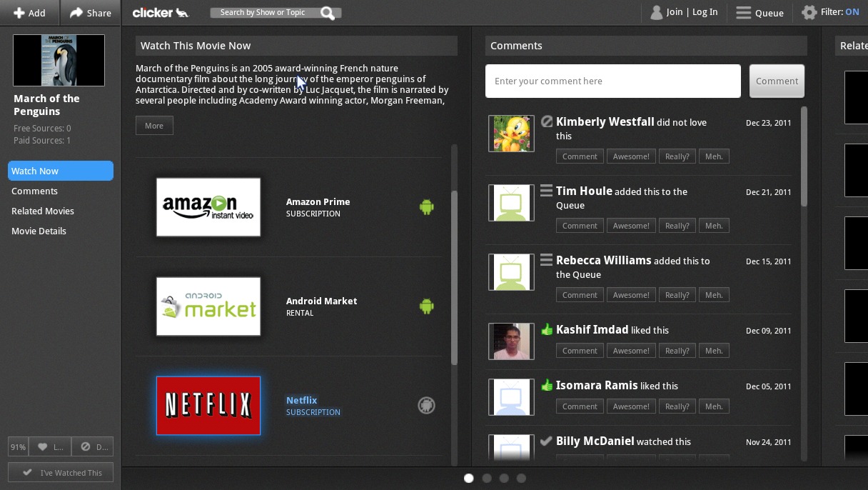The image size is (868, 490).
Task: Click the Android icon in the Amazon Prime row
Action: coord(427,207)
